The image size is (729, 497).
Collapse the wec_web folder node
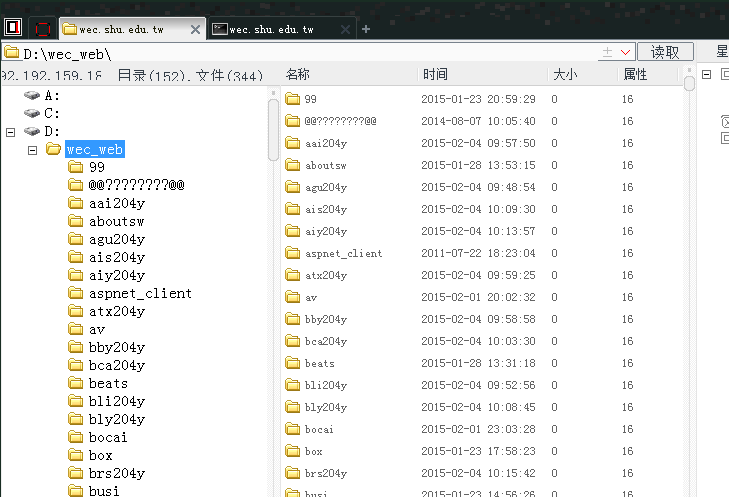(32, 150)
